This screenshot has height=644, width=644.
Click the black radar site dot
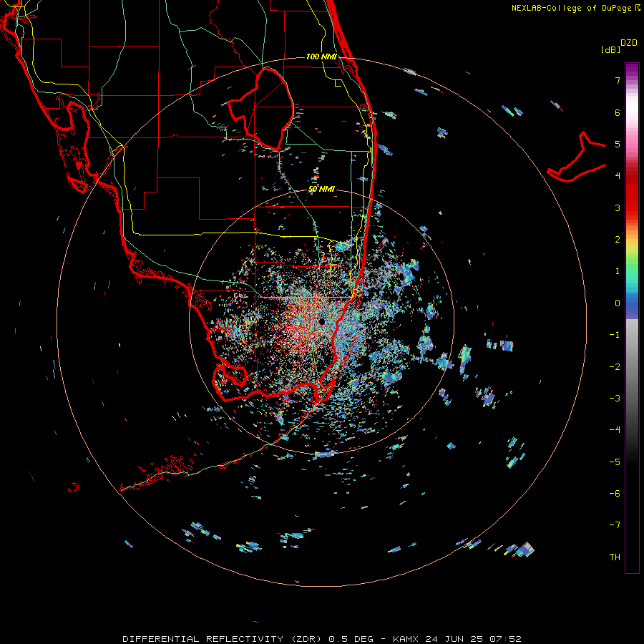click(321, 321)
